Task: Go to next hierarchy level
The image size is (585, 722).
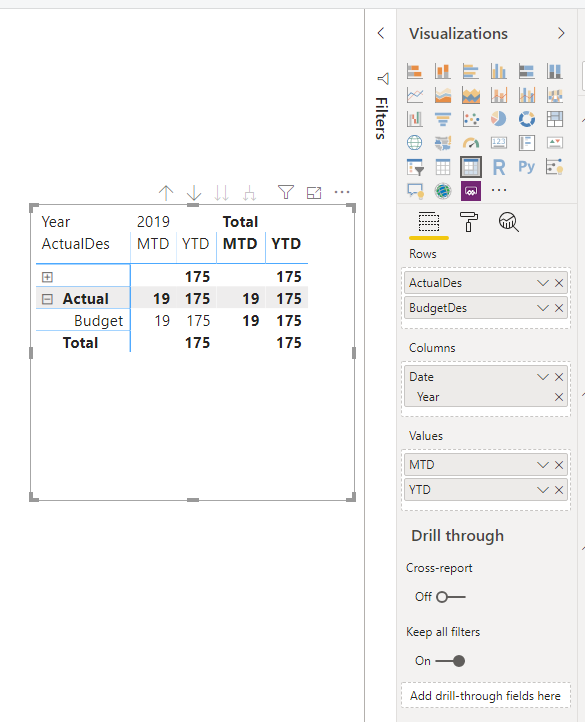Action: tap(222, 192)
